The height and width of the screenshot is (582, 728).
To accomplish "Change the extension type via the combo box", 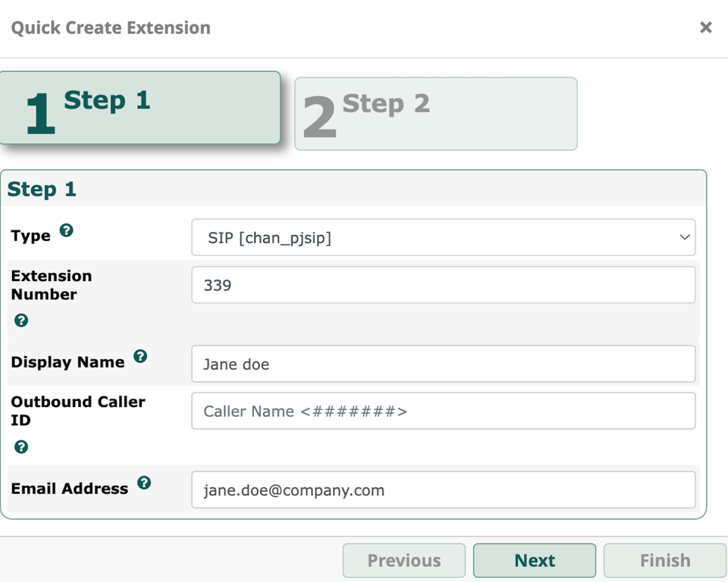I will (x=443, y=237).
